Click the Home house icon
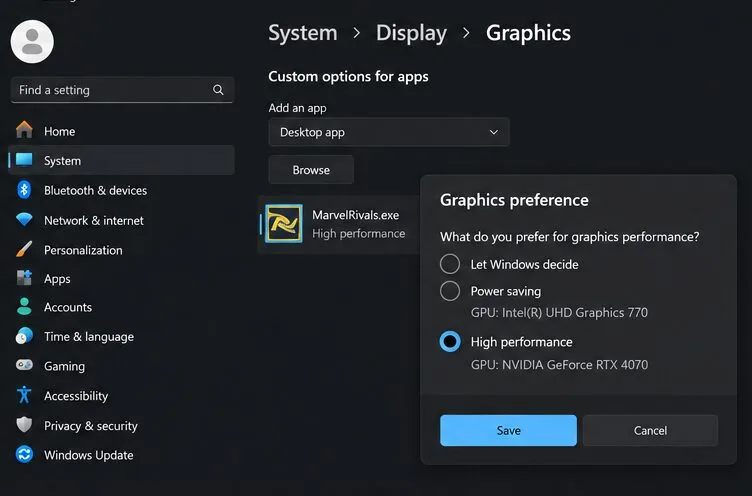 click(x=24, y=130)
